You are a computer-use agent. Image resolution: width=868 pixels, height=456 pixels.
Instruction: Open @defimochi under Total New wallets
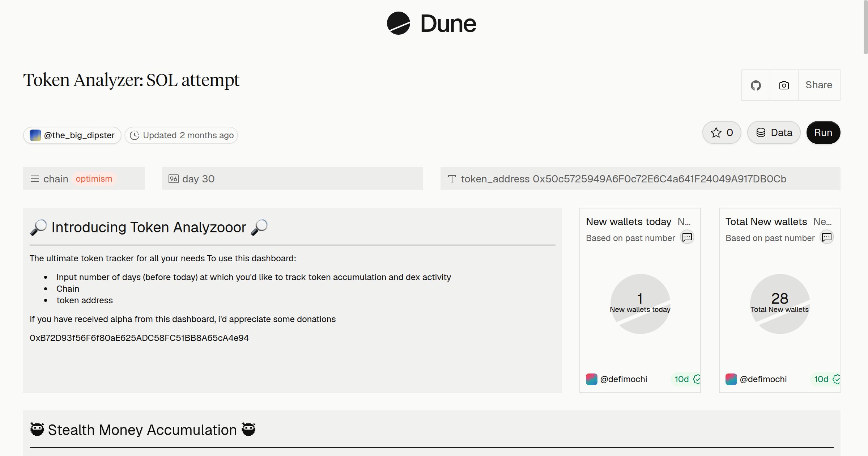coord(763,379)
